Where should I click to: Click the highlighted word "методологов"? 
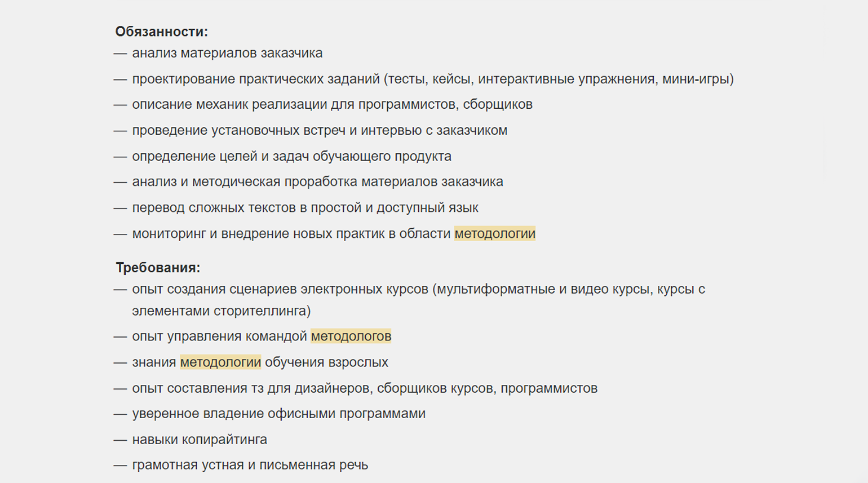click(x=351, y=336)
